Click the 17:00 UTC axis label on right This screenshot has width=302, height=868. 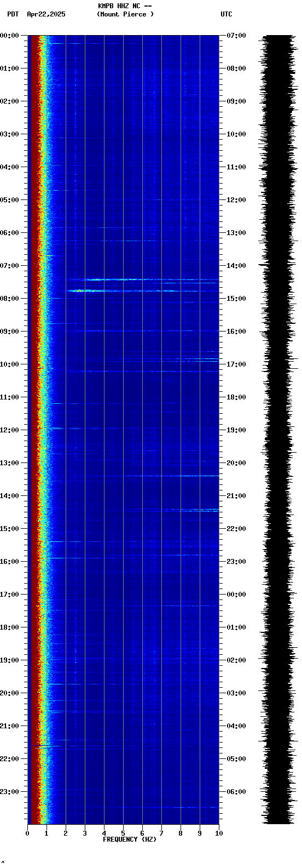click(x=236, y=364)
